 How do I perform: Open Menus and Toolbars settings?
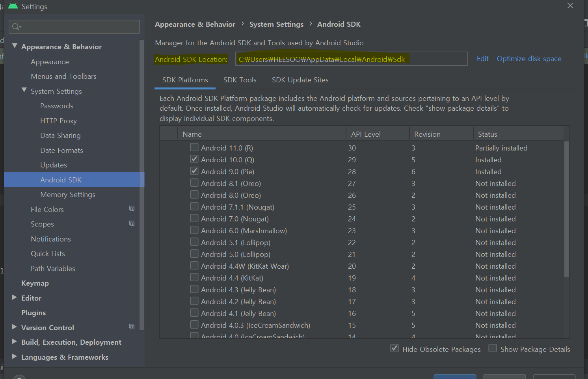coord(63,76)
